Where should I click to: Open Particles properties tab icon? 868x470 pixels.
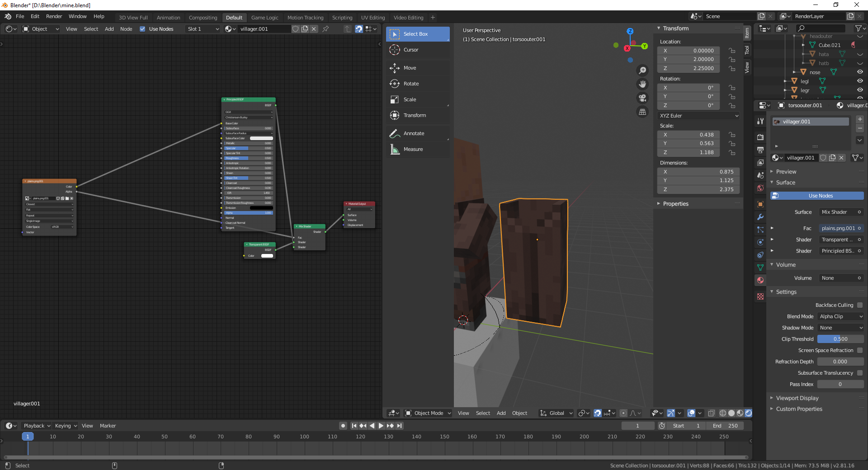click(760, 230)
